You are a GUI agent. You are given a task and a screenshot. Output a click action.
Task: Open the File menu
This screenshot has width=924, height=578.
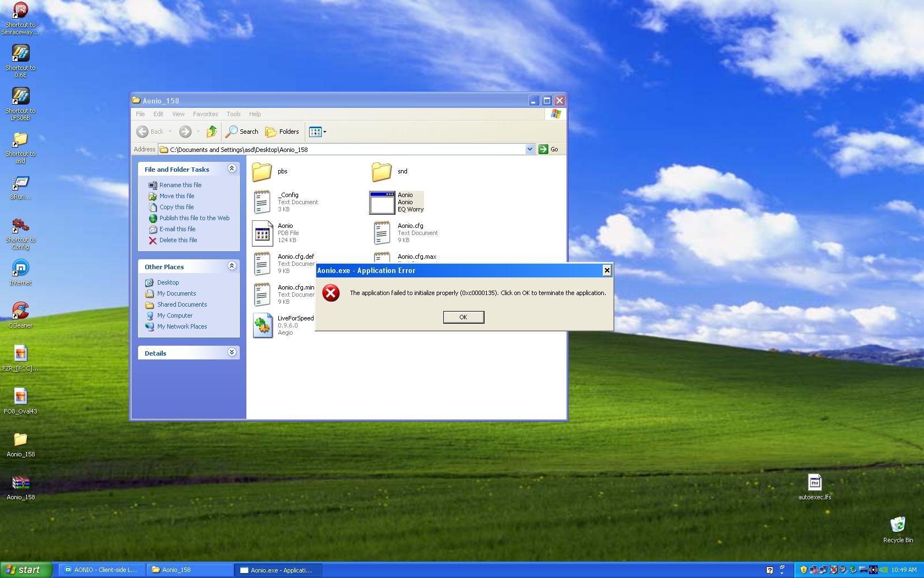[x=140, y=114]
